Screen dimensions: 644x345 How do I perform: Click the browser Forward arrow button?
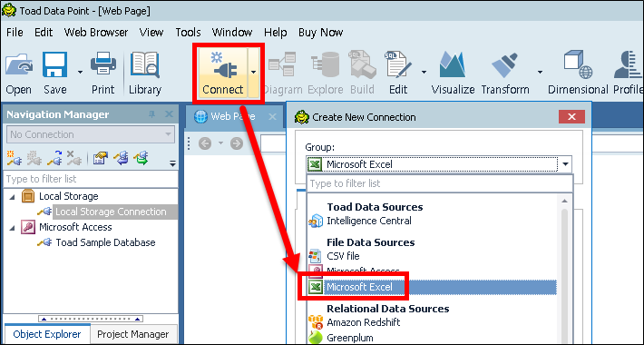coord(237,143)
